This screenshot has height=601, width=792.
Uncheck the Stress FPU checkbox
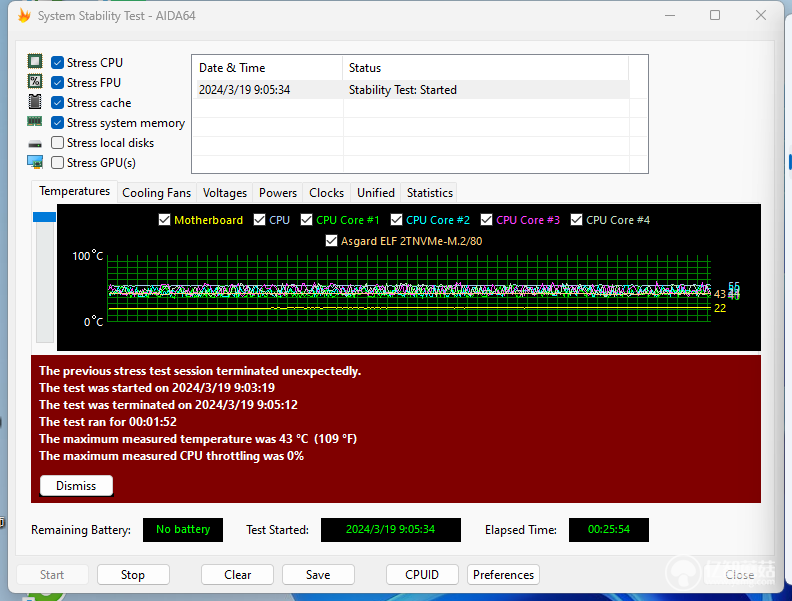(58, 82)
